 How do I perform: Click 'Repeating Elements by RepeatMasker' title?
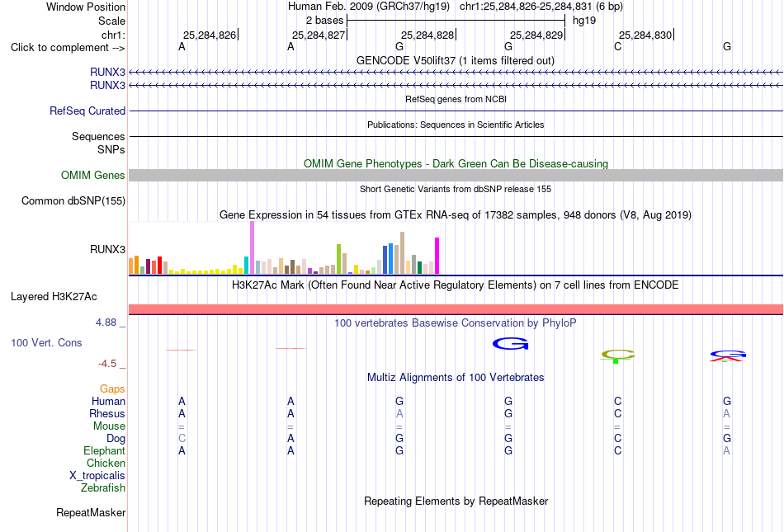pos(456,501)
